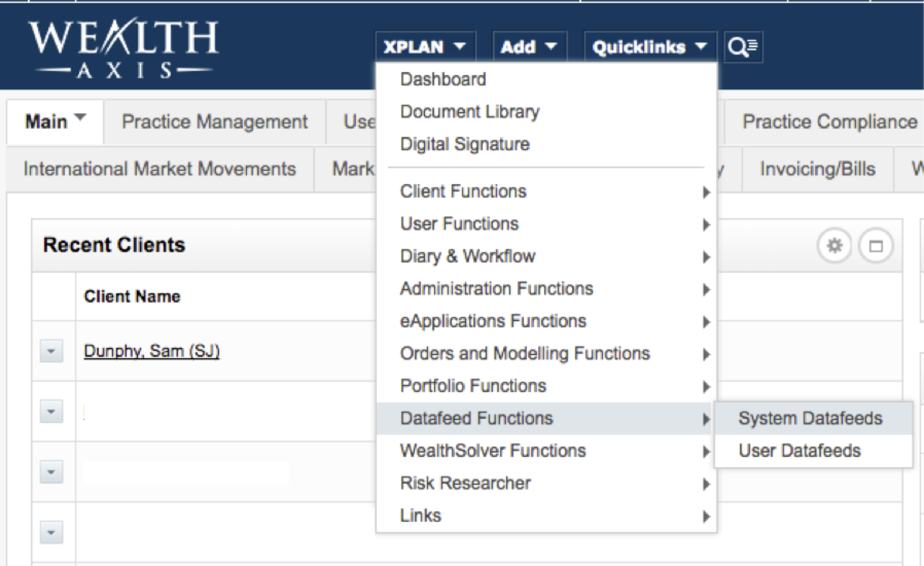Open the search icon next to Quicklinks
Image resolution: width=924 pixels, height=566 pixels.
pyautogui.click(x=743, y=47)
